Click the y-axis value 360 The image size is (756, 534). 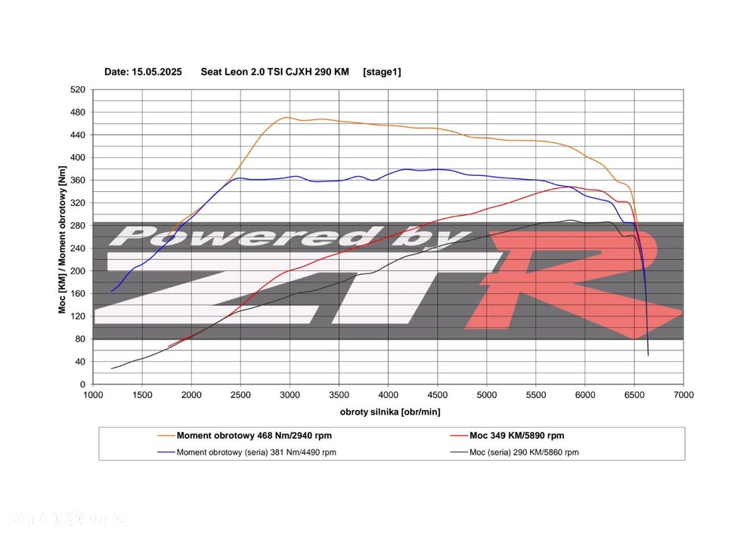[x=78, y=180]
